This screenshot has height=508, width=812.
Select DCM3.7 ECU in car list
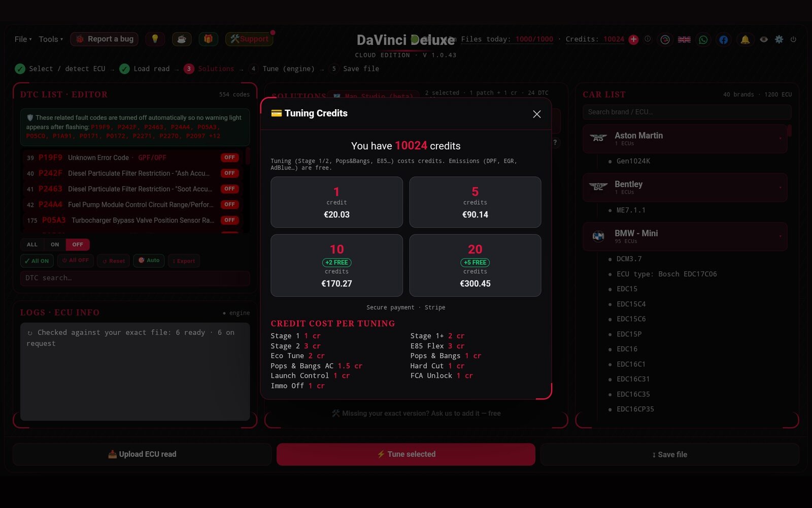(629, 259)
